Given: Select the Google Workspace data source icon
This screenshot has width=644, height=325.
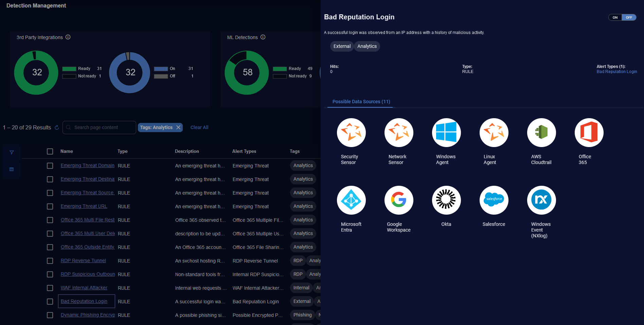Looking at the screenshot, I should pyautogui.click(x=398, y=200).
